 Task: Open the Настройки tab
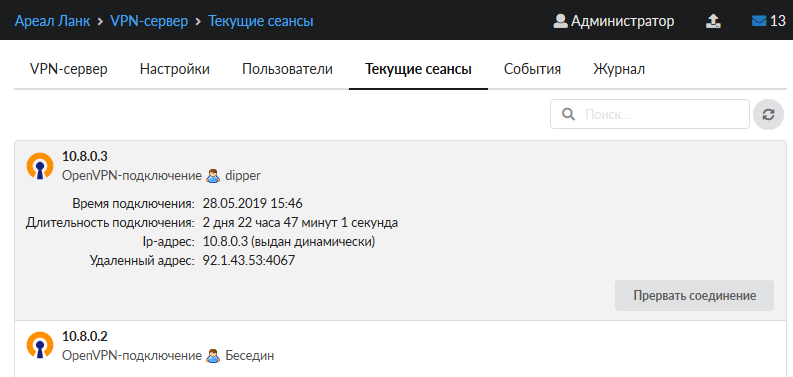[174, 69]
